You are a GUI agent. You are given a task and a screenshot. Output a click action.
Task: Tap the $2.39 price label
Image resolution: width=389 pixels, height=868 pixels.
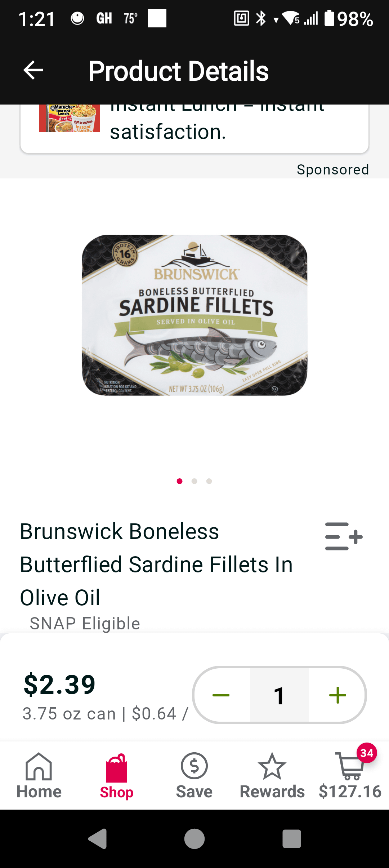(x=59, y=684)
